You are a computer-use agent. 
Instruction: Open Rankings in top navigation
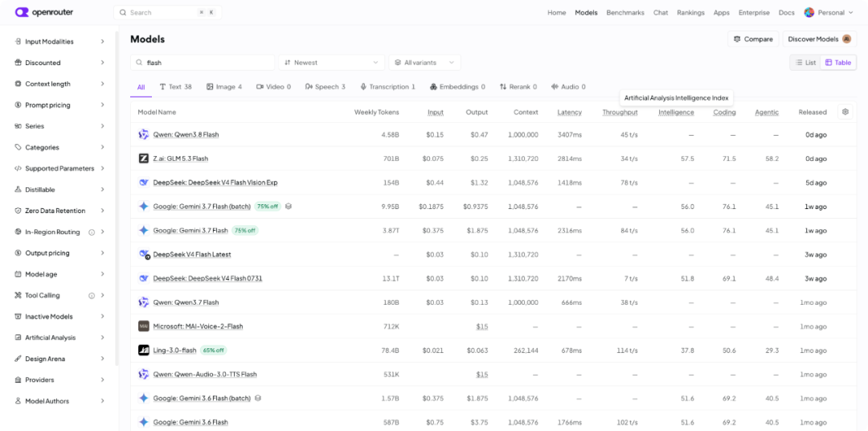(x=690, y=12)
